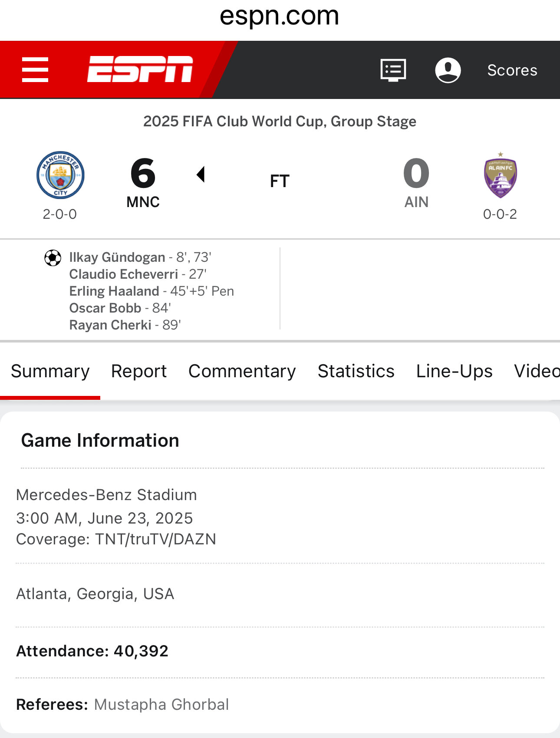
Task: Switch to the Summary tab
Action: click(x=50, y=371)
